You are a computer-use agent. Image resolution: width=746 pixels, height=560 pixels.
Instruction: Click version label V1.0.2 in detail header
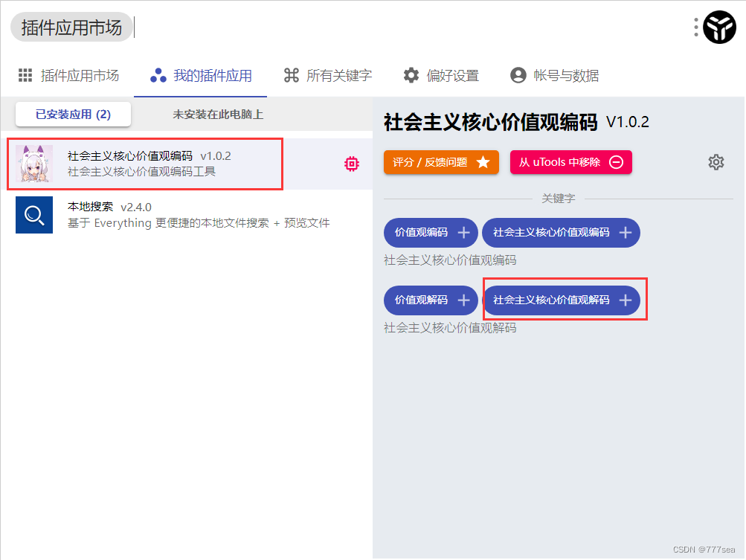click(628, 122)
